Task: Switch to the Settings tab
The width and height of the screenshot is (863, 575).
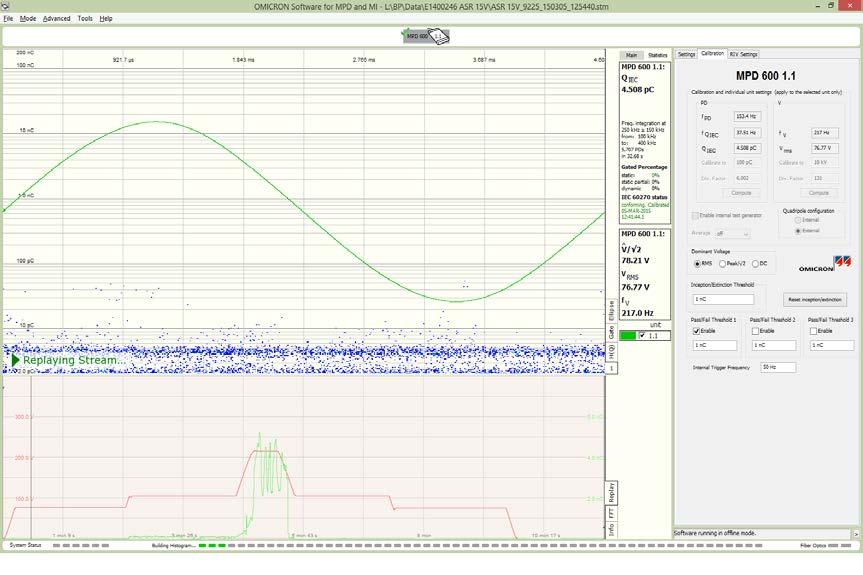Action: tap(686, 54)
